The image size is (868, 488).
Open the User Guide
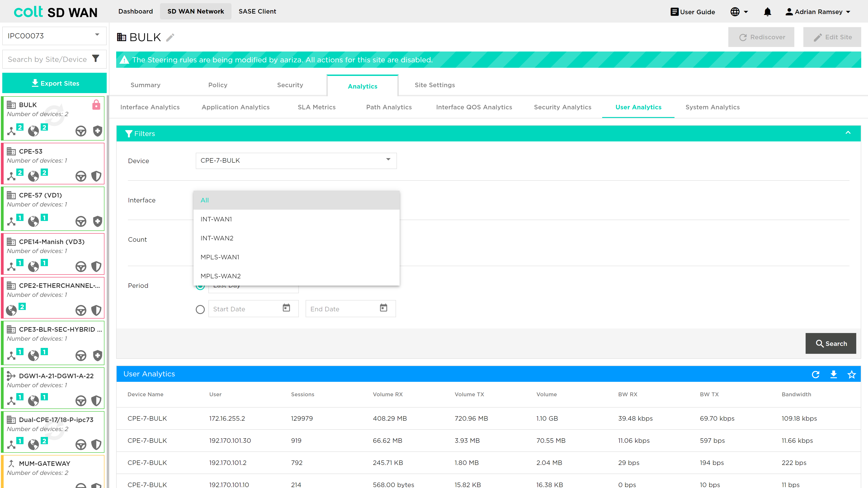pyautogui.click(x=692, y=12)
